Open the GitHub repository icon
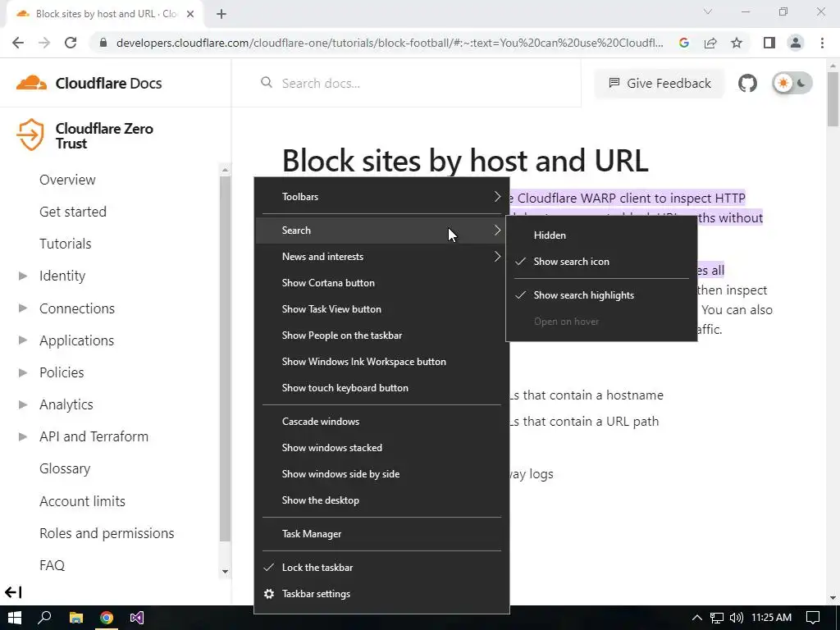 [747, 83]
